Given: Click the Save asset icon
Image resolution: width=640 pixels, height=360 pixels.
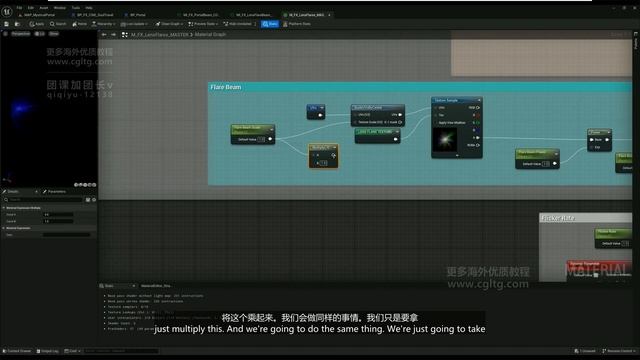Looking at the screenshot, I should 7,24.
